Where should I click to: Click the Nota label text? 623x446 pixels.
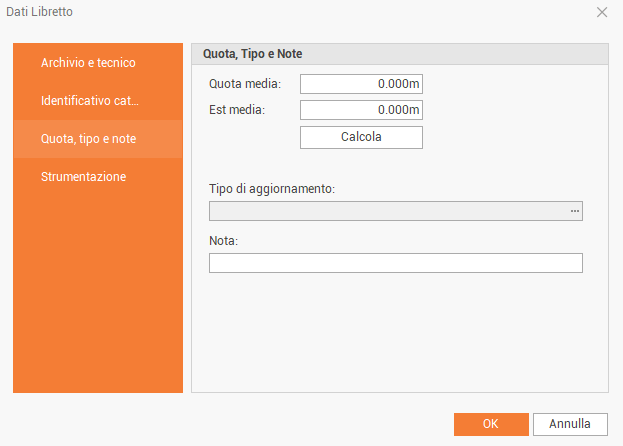(222, 241)
